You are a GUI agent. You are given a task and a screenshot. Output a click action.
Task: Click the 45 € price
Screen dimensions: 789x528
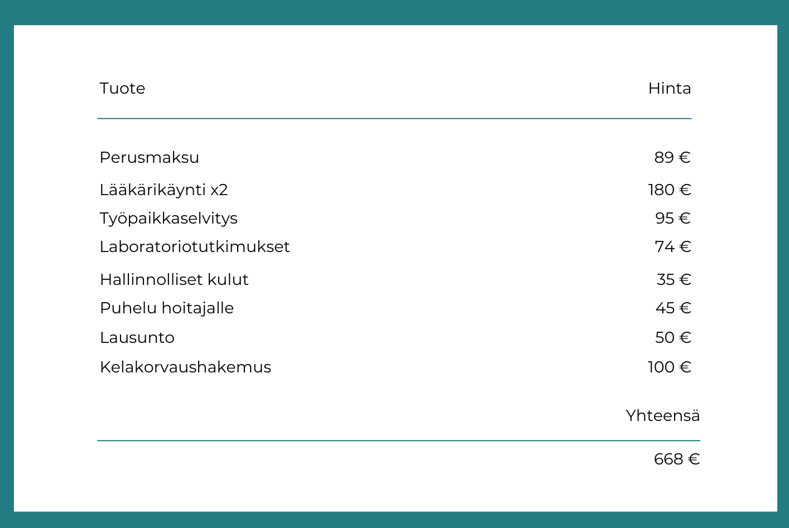coord(672,308)
